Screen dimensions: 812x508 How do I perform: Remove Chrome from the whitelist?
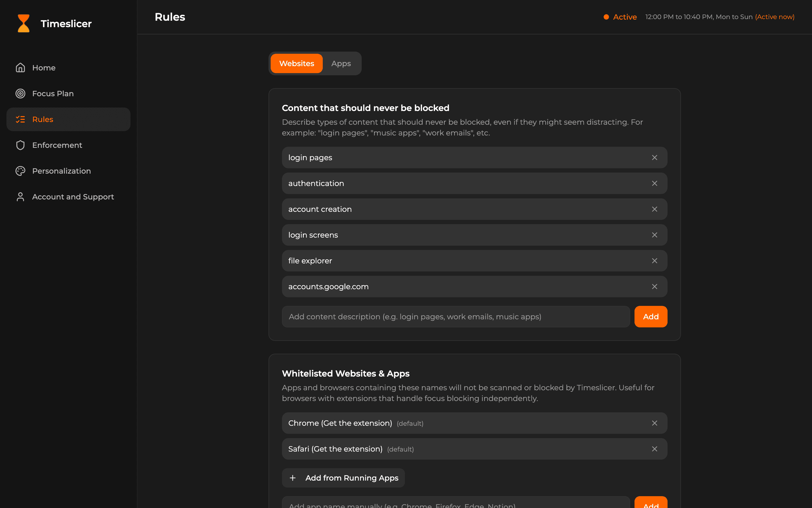pos(654,423)
